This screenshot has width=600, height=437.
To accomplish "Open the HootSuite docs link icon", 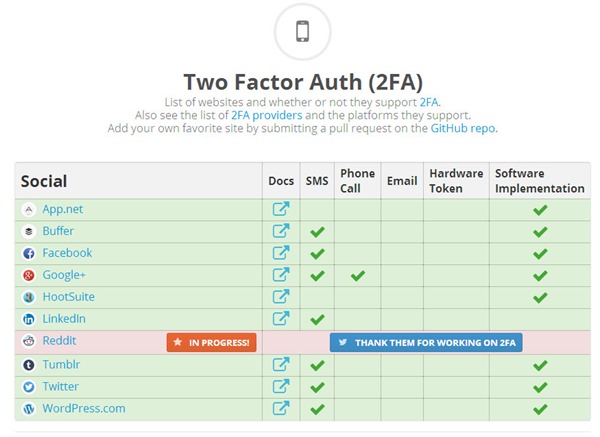I will click(281, 298).
